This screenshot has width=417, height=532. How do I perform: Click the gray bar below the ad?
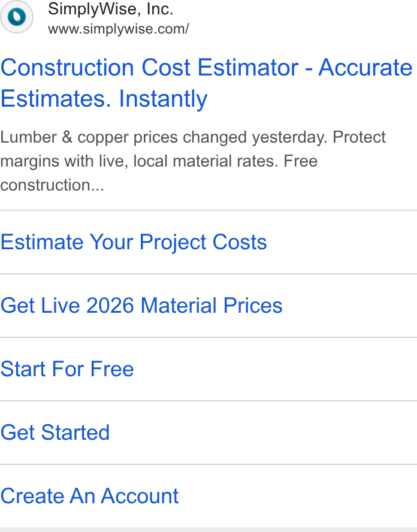(x=208, y=530)
